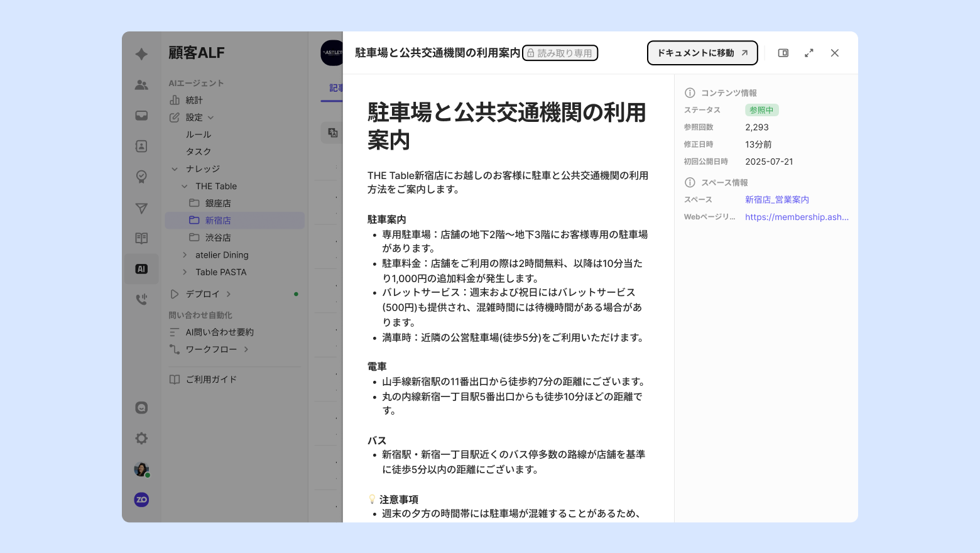Click the ASHLEY round logo thumbnail
Screen dimensions: 980x553
point(332,53)
